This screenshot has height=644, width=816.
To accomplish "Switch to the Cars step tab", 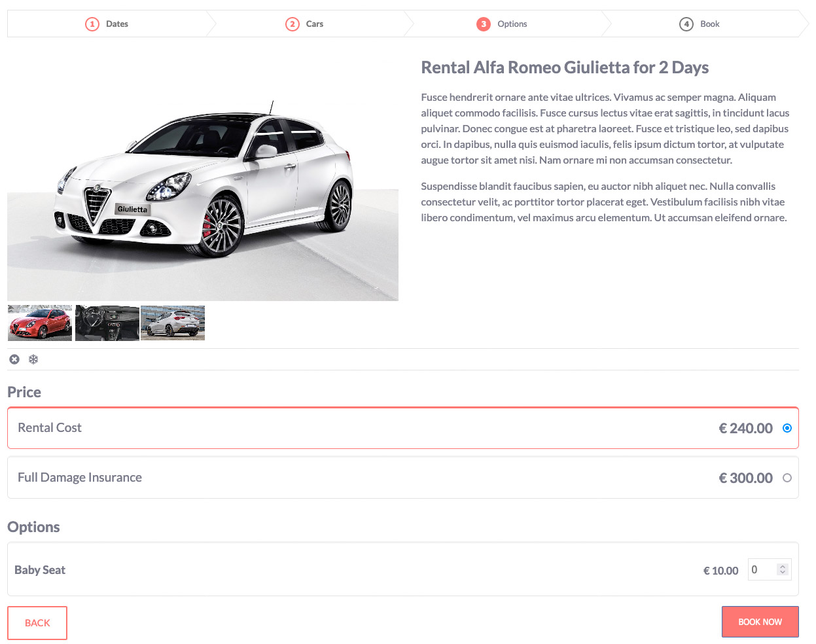I will point(314,24).
